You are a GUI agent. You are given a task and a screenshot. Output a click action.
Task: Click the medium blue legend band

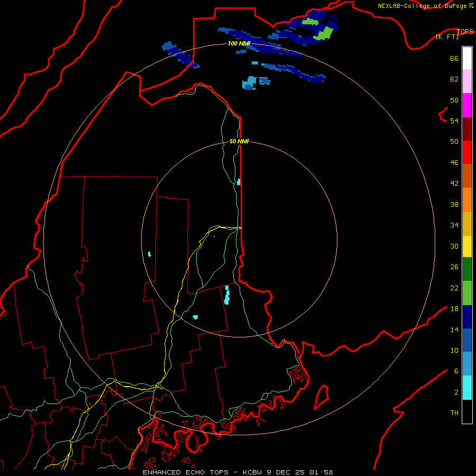467,340
